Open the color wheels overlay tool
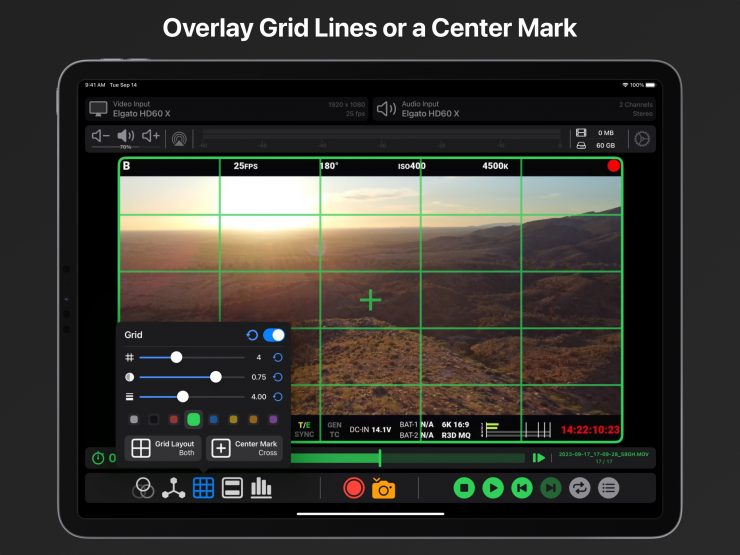The image size is (740, 555). pyautogui.click(x=144, y=488)
